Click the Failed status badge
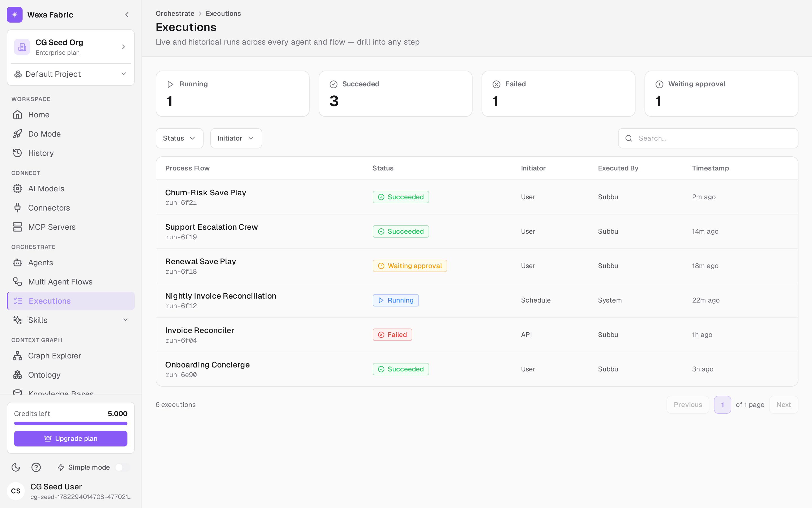812x508 pixels. [x=392, y=335]
